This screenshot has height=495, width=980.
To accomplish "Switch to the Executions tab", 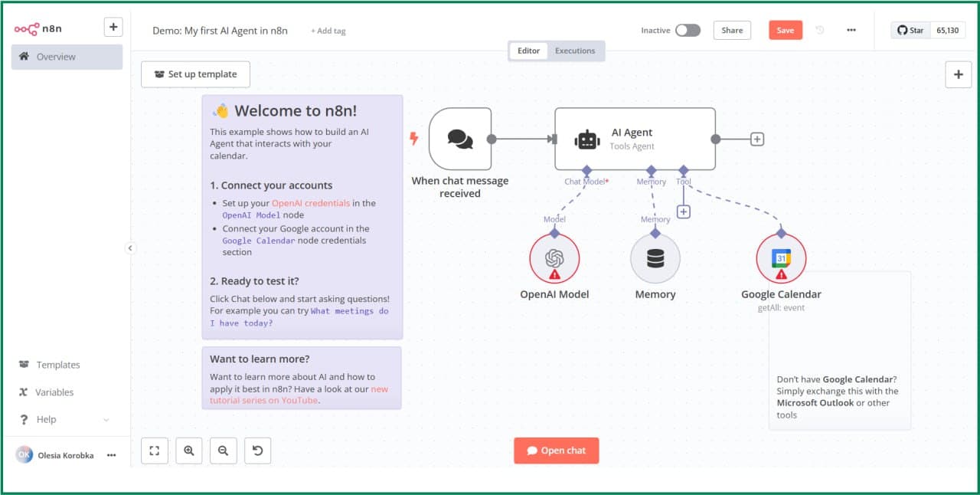I will pyautogui.click(x=575, y=51).
